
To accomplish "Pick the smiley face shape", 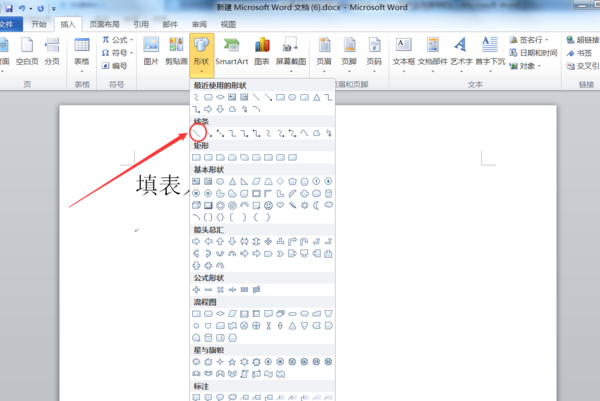I will click(x=269, y=205).
